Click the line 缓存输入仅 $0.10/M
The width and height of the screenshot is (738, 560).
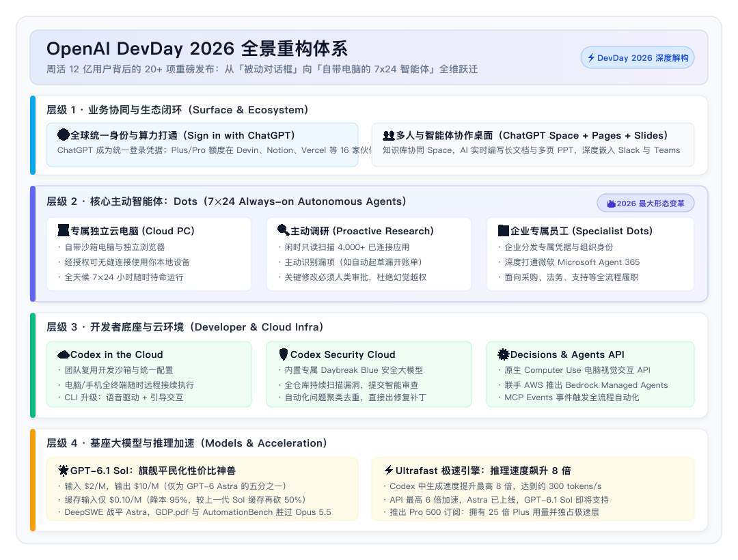coord(182,499)
